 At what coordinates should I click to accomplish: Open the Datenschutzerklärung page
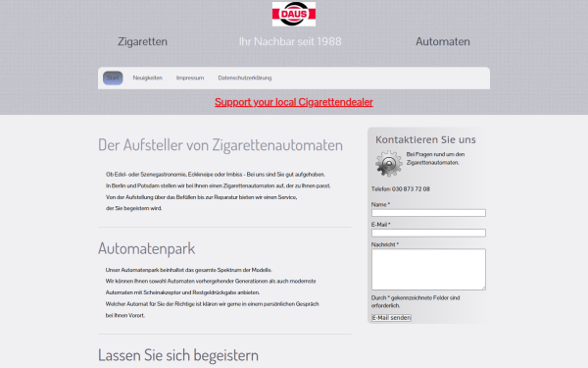pos(245,78)
